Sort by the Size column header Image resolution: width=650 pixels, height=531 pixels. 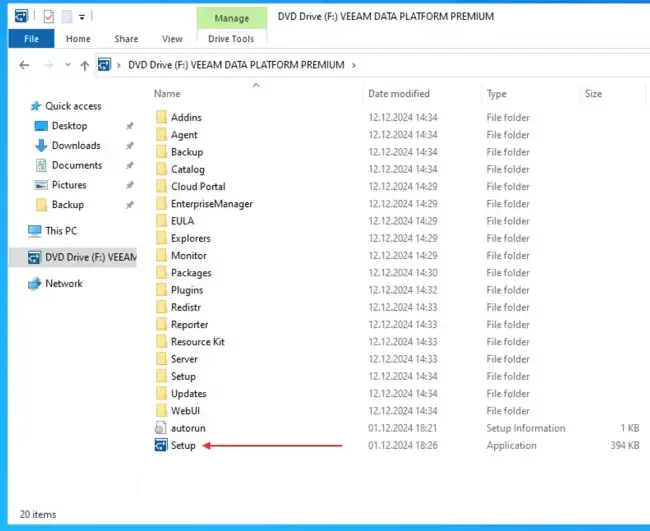click(x=593, y=94)
